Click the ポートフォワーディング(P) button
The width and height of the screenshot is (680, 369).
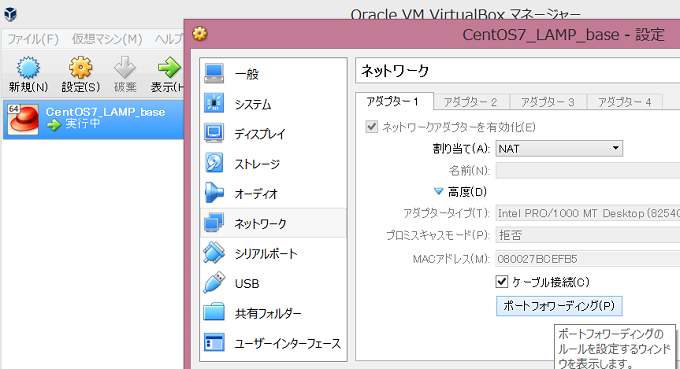coord(559,306)
